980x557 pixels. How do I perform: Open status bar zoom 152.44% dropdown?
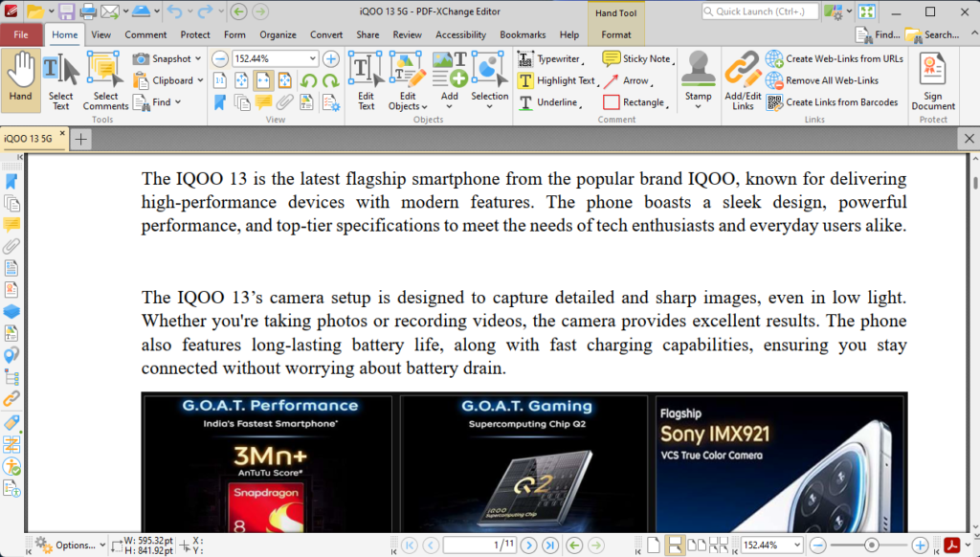[797, 546]
